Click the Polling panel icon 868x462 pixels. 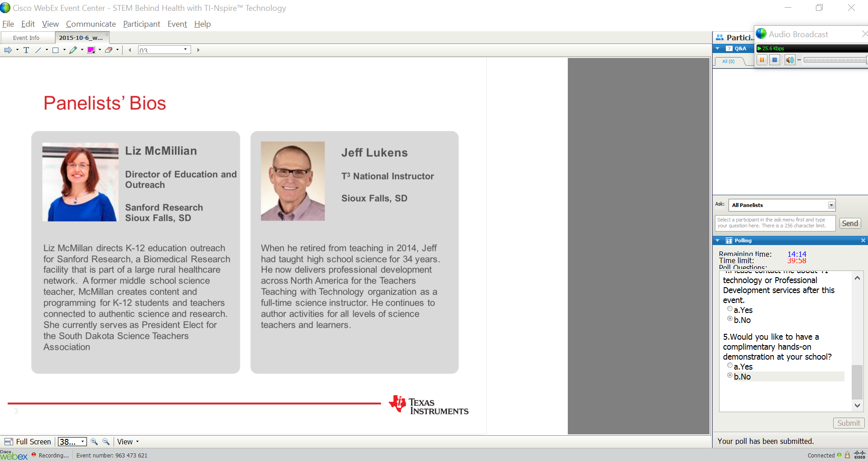click(x=729, y=241)
